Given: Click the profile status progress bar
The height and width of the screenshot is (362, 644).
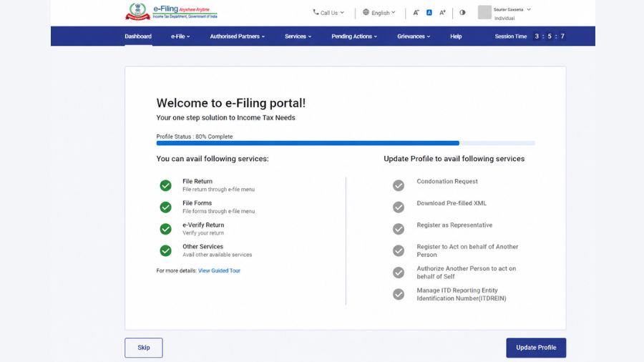Looking at the screenshot, I should coord(346,143).
